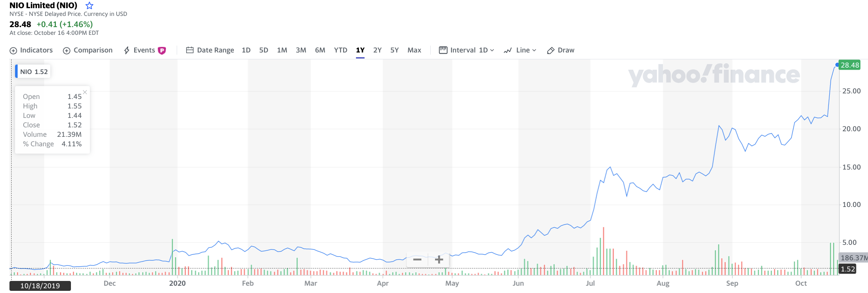Click the May label on the time axis
Screen dimensions: 868x293
click(452, 283)
